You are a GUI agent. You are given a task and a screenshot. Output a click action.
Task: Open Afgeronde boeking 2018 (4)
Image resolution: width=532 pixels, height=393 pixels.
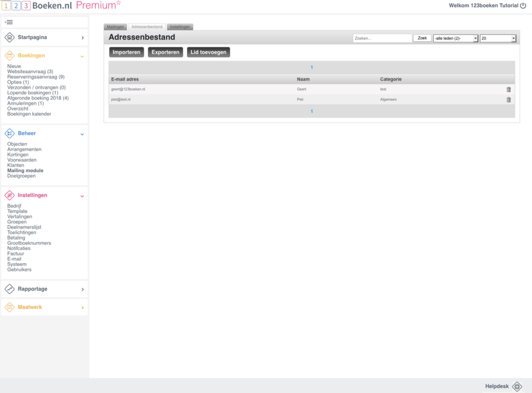[37, 98]
